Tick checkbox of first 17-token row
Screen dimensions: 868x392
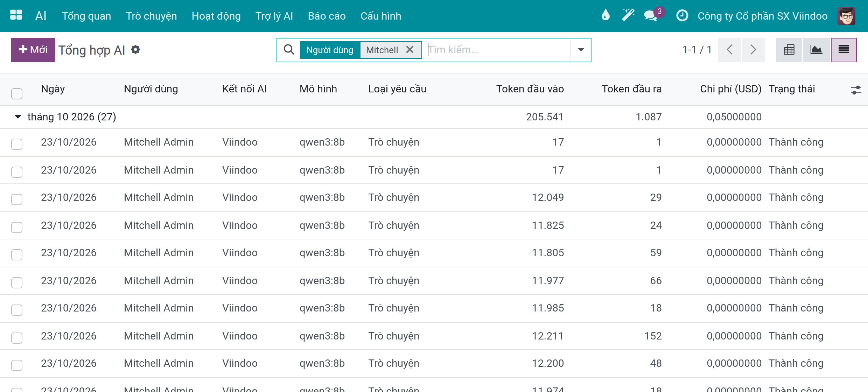pyautogui.click(x=17, y=144)
